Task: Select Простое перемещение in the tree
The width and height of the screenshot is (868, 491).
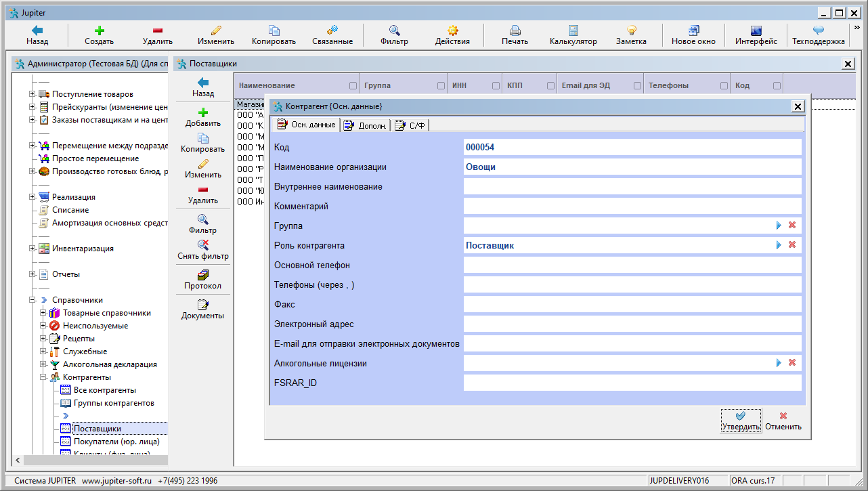Action: point(95,158)
